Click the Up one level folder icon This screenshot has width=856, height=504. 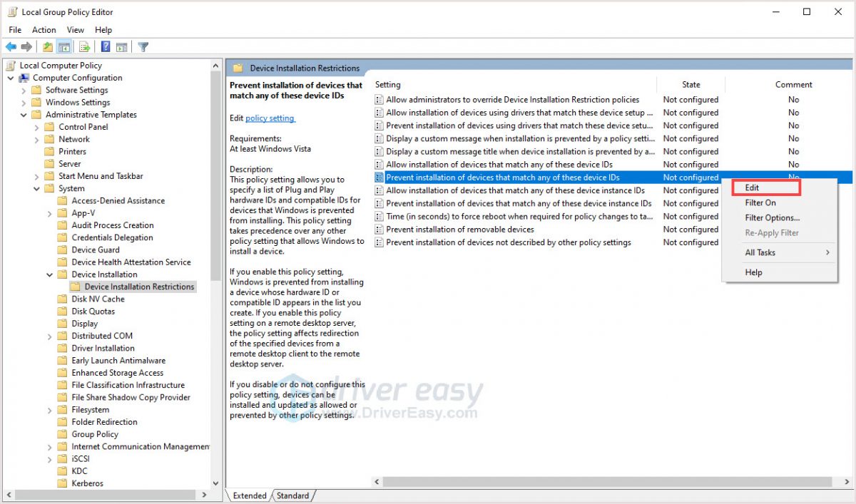[x=46, y=46]
